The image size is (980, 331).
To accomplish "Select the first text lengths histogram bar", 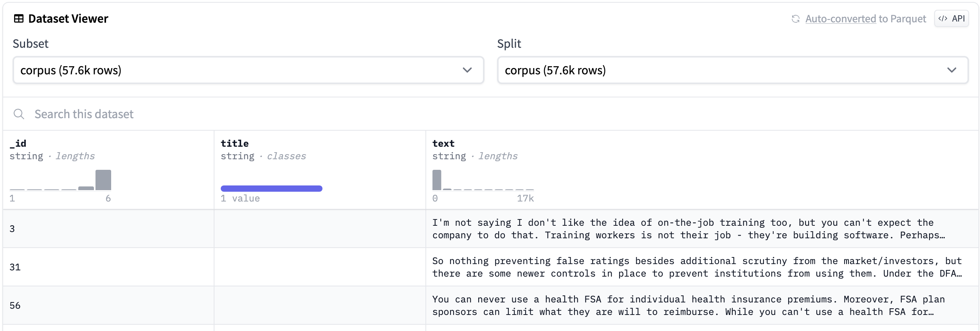I will click(x=437, y=180).
